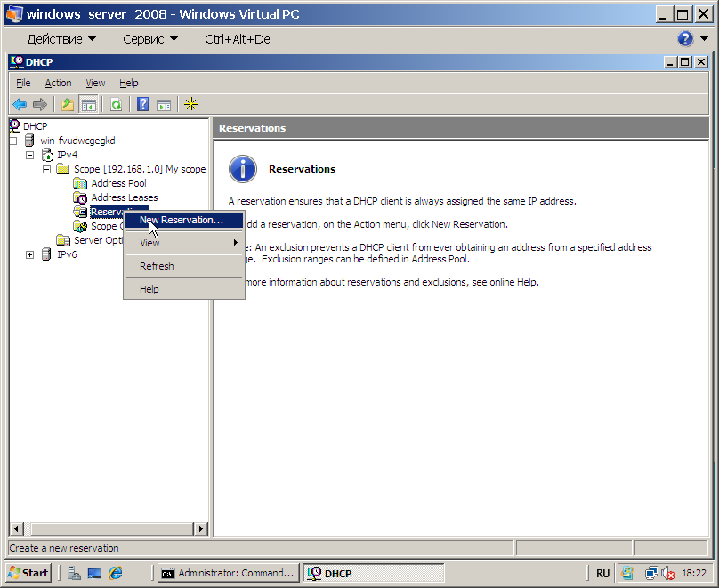Collapse the win-fvudwcgegkd server node

(12, 141)
